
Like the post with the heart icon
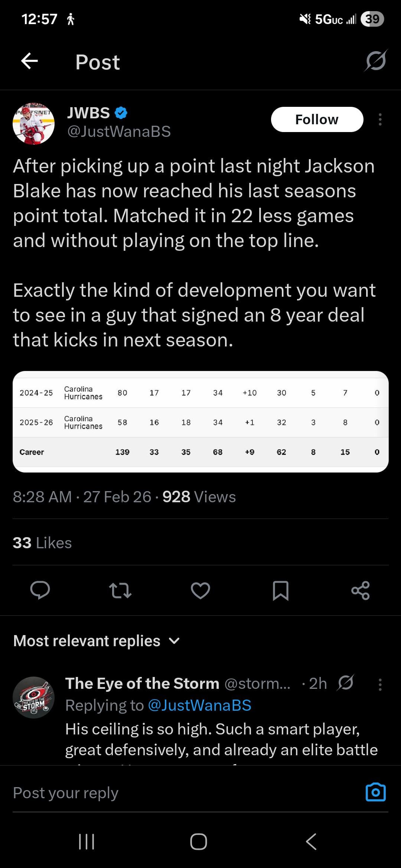pyautogui.click(x=200, y=590)
